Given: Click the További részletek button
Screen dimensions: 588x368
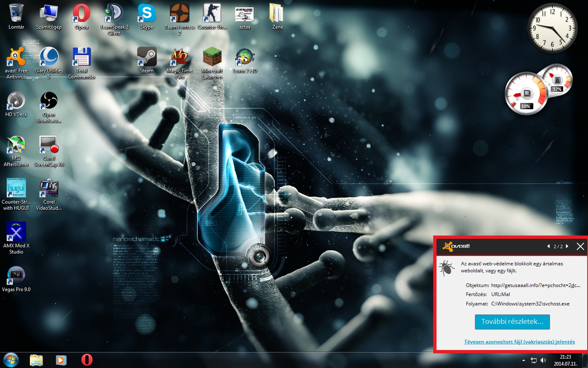Looking at the screenshot, I should point(512,322).
